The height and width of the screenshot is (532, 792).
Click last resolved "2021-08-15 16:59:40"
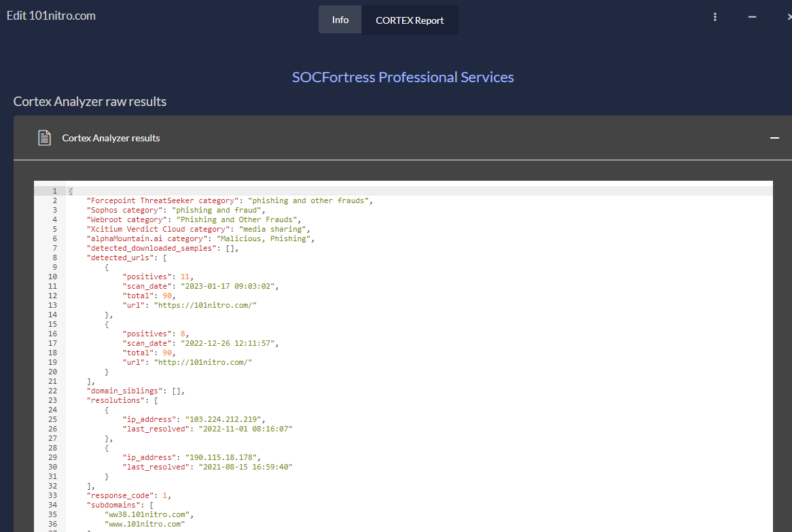tap(245, 467)
